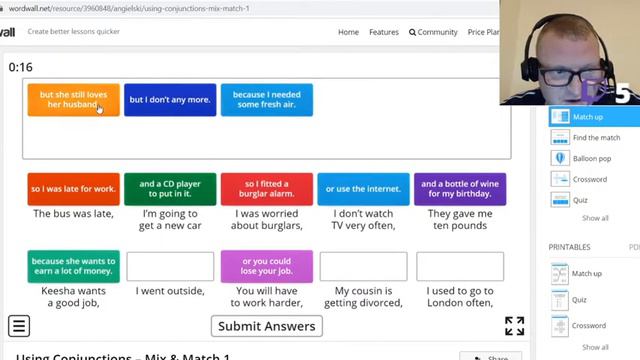
Task: Select the 'or use the internet' tile
Action: (363, 189)
